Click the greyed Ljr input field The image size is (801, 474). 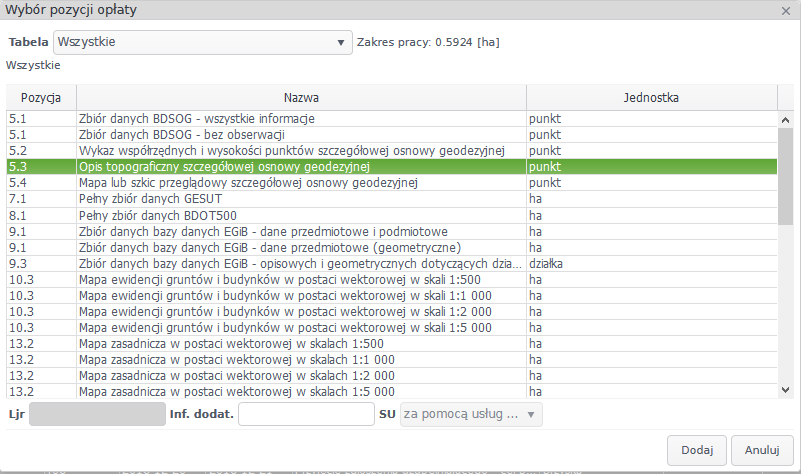97,414
